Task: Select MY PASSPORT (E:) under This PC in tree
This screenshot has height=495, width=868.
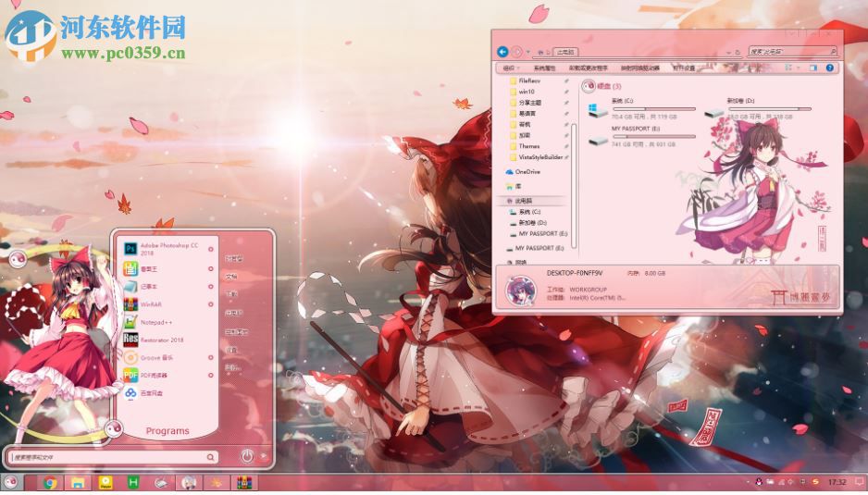Action: [x=538, y=234]
